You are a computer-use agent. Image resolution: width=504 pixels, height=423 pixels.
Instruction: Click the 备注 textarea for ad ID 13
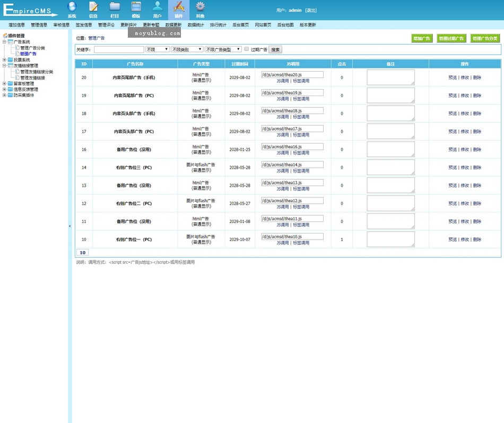pyautogui.click(x=391, y=185)
